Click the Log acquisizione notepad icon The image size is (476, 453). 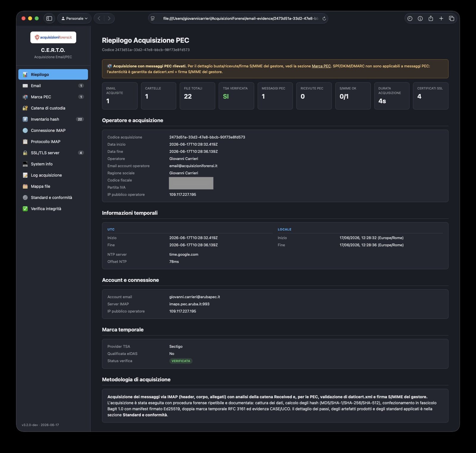tap(25, 175)
